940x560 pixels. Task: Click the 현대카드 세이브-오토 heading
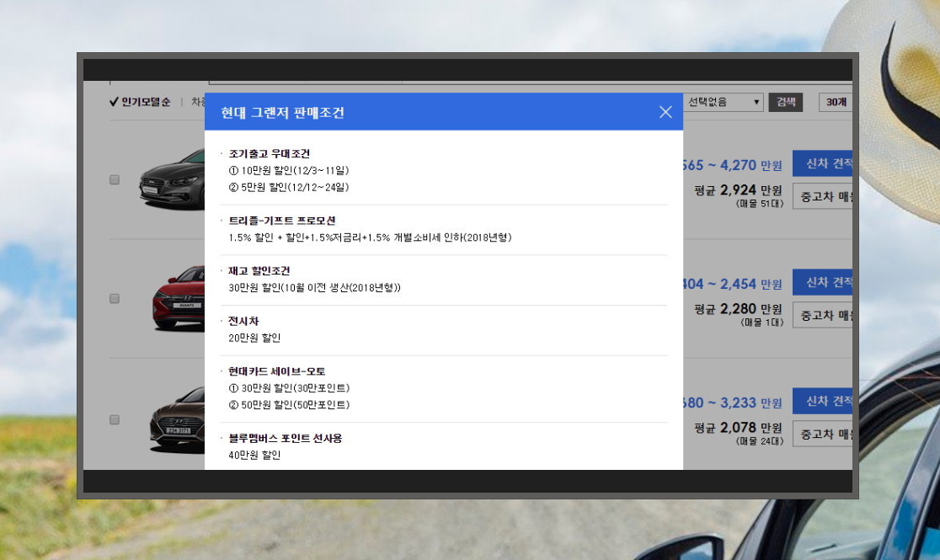(277, 371)
